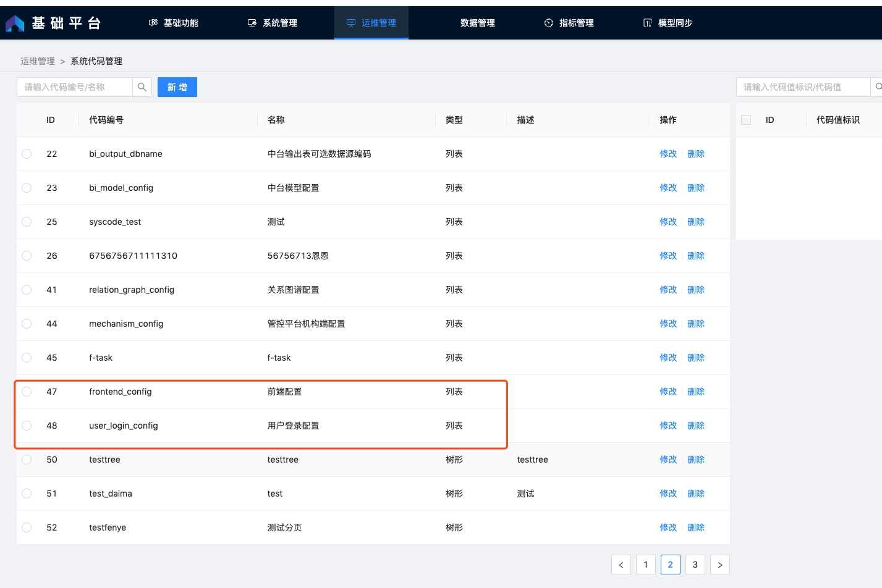Click 修改 for test_daima

(x=668, y=493)
